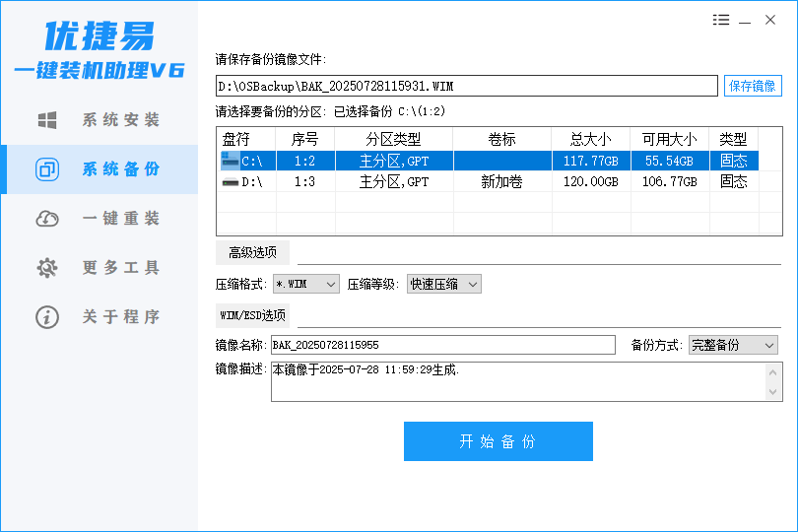The height and width of the screenshot is (532, 798).
Task: Open 一键重装 in the sidebar
Action: coord(100,219)
